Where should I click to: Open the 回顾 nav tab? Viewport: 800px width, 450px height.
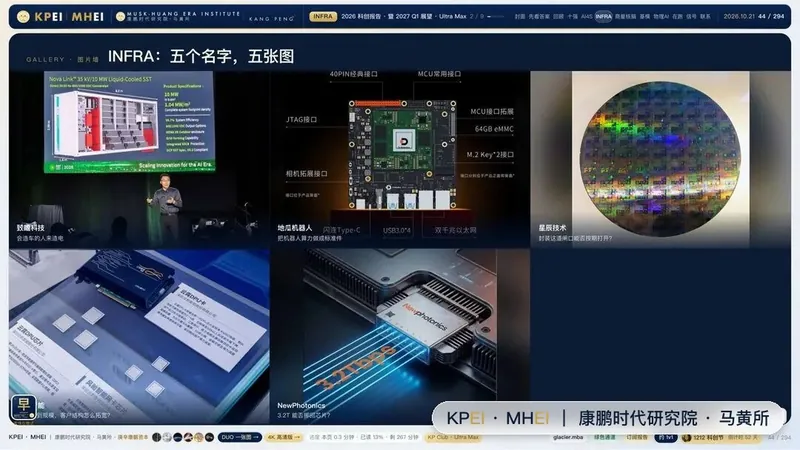[x=558, y=16]
